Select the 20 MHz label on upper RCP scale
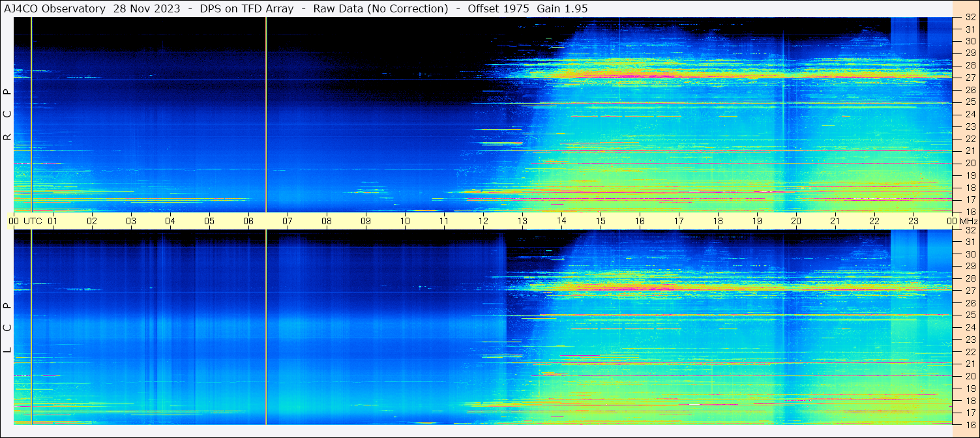Image resolution: width=980 pixels, height=438 pixels. pos(970,163)
